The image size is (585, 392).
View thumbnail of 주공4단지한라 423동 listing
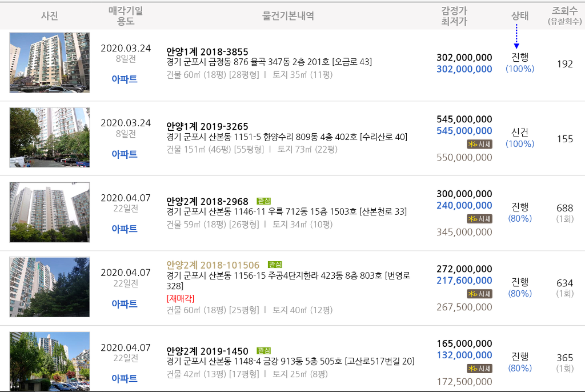(50, 287)
